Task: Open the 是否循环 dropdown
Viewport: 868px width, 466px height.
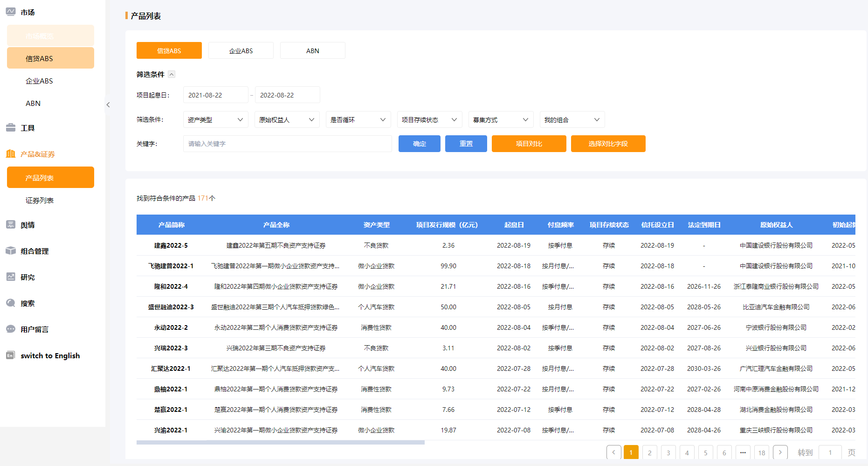Action: coord(358,119)
